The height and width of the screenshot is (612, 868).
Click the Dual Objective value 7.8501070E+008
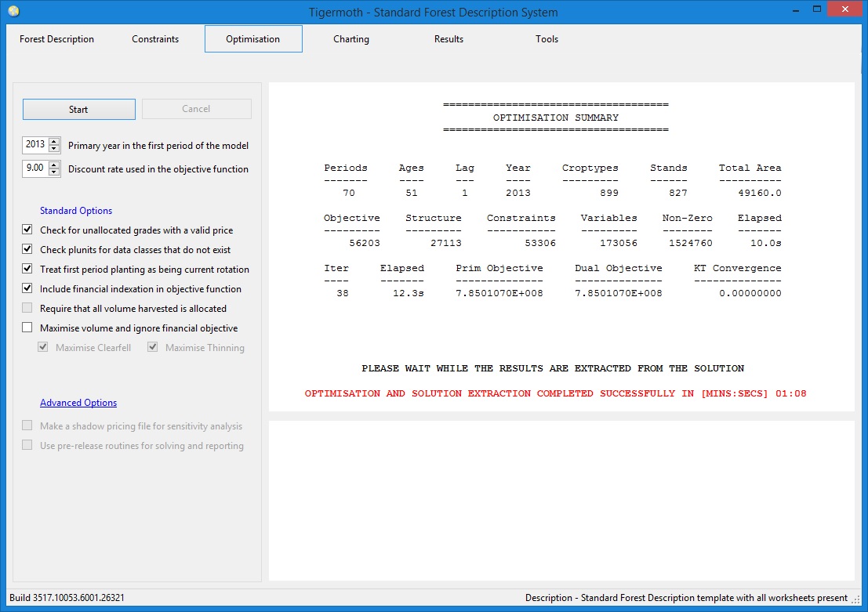coord(619,293)
